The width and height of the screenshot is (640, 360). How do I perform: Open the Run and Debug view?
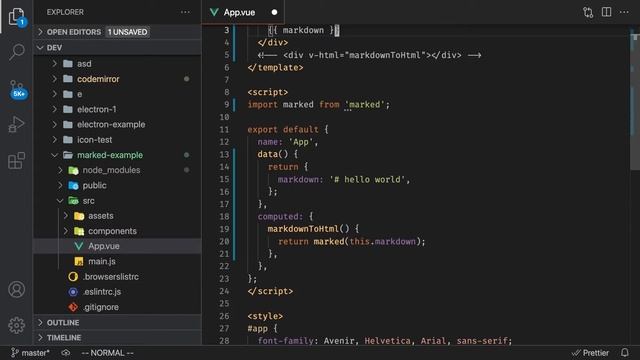click(x=16, y=124)
